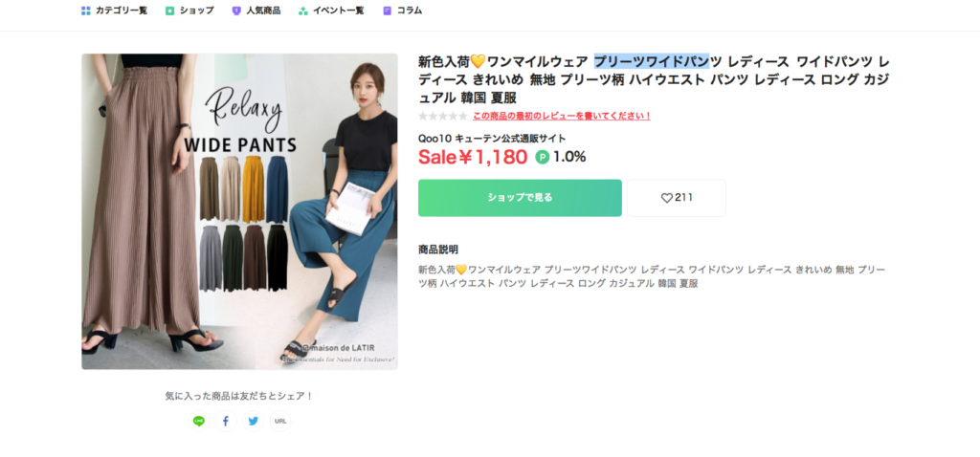Copy product URL with URL icon
This screenshot has height=457, width=980.
click(x=280, y=421)
